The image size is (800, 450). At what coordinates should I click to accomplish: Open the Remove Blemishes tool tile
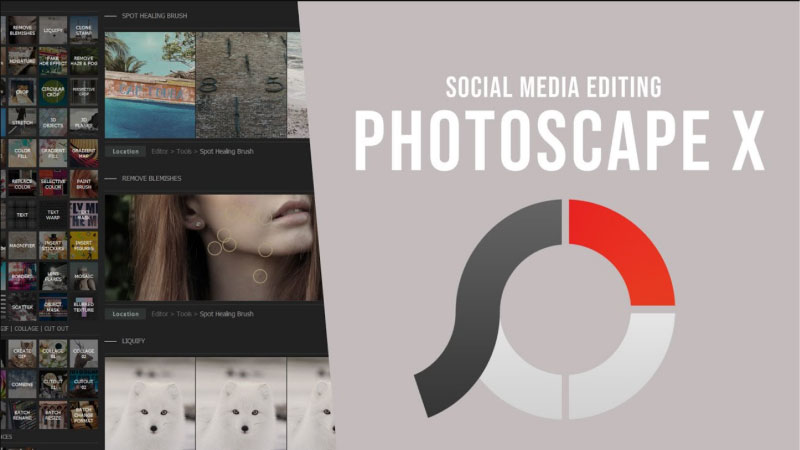tap(22, 30)
